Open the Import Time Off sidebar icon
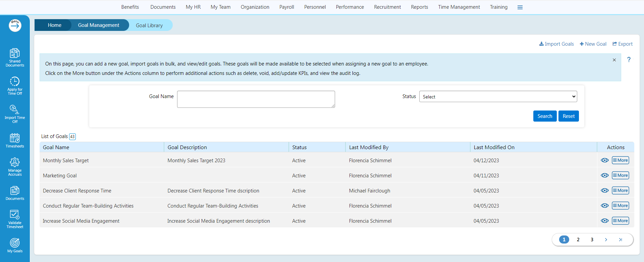The height and width of the screenshot is (262, 644). click(15, 114)
